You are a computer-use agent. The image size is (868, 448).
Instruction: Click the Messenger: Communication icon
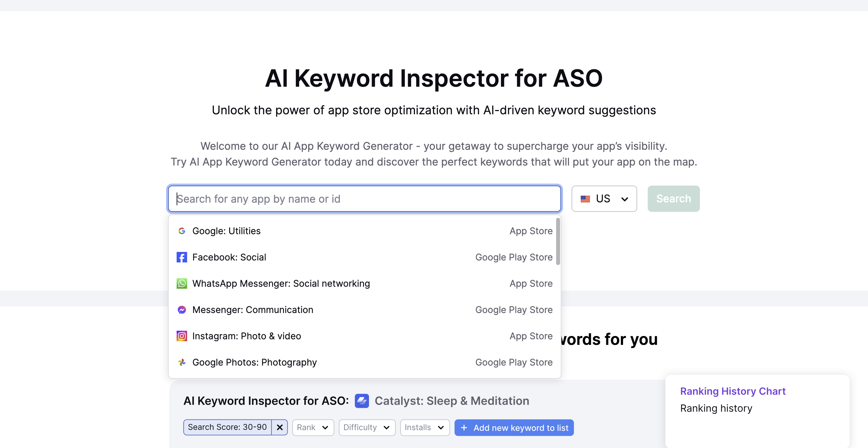click(x=182, y=310)
